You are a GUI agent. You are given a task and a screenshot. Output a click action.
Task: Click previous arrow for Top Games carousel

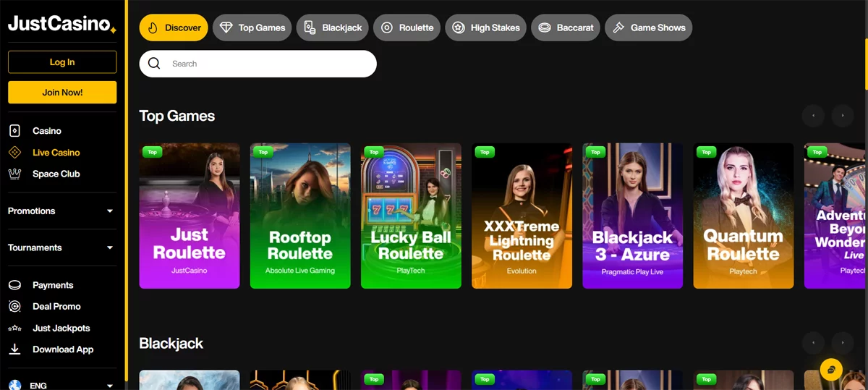click(x=813, y=116)
